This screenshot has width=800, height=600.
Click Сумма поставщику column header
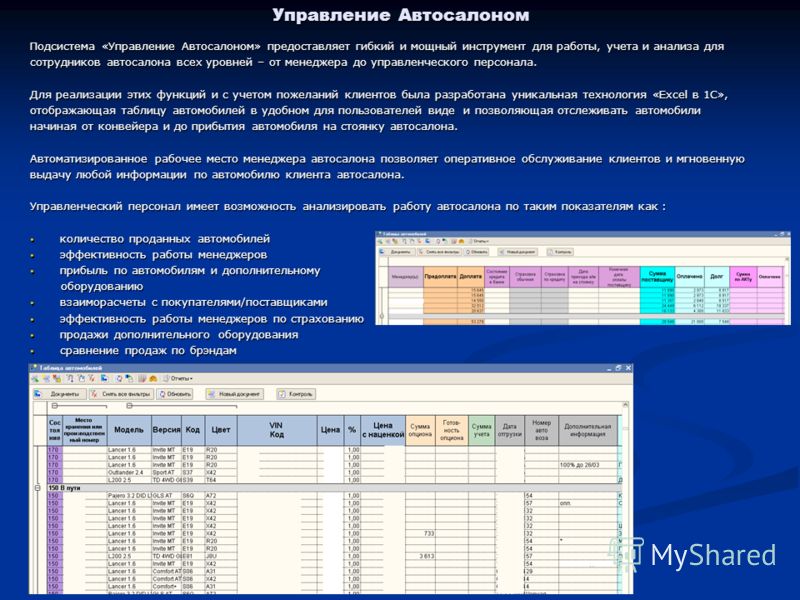point(657,277)
